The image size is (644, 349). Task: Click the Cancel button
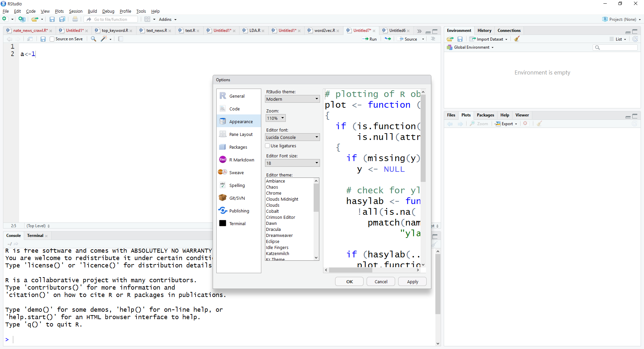coord(381,282)
